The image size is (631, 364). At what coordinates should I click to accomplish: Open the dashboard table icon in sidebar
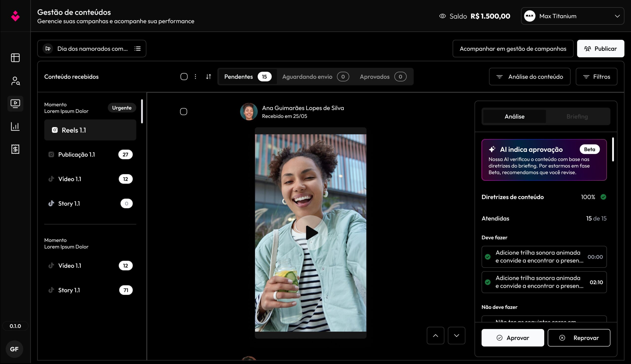pyautogui.click(x=15, y=58)
